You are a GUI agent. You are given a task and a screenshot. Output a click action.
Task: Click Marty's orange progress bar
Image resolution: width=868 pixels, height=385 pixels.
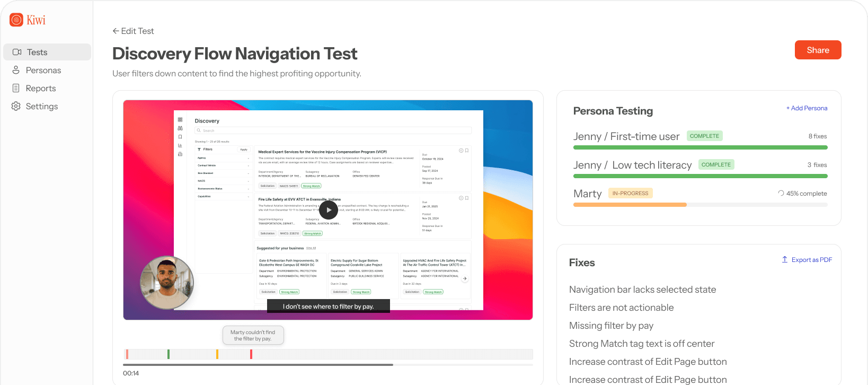(630, 205)
